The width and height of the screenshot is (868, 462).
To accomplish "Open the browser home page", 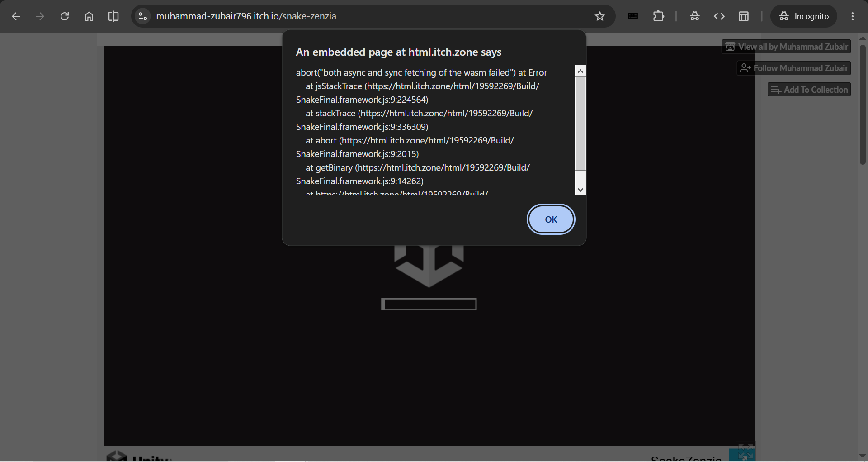I will point(89,16).
